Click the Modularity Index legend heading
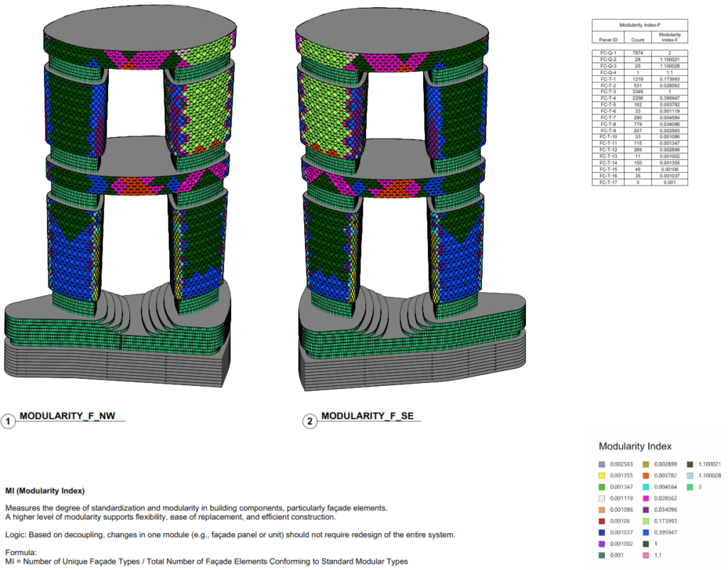728x570 pixels. (635, 446)
